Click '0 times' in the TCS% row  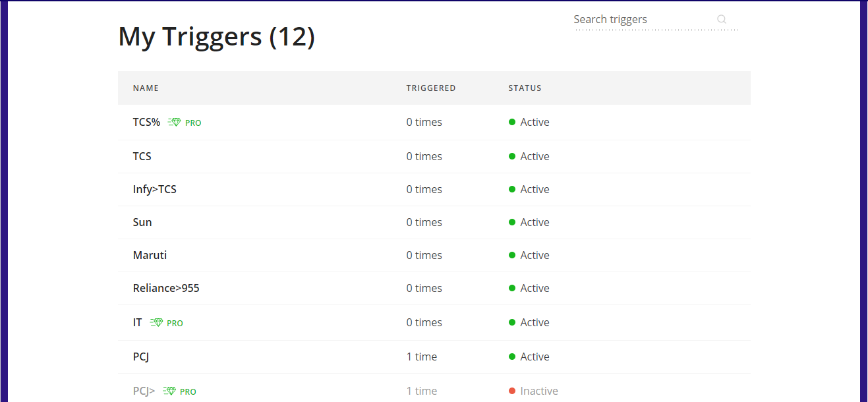(424, 122)
